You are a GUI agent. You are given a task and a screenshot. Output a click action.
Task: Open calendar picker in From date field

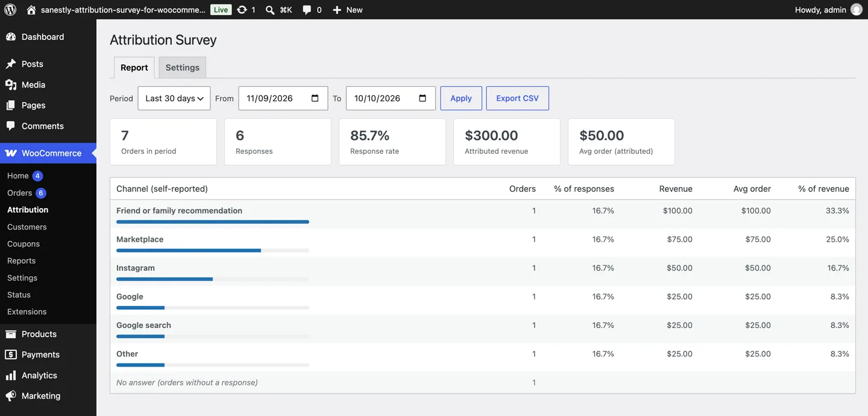tap(315, 98)
